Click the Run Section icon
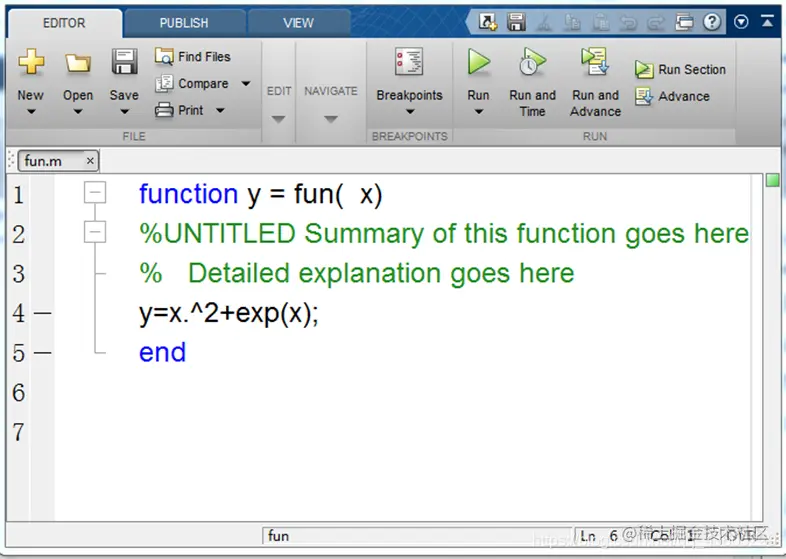Viewport: 786px width, 559px height. 644,70
